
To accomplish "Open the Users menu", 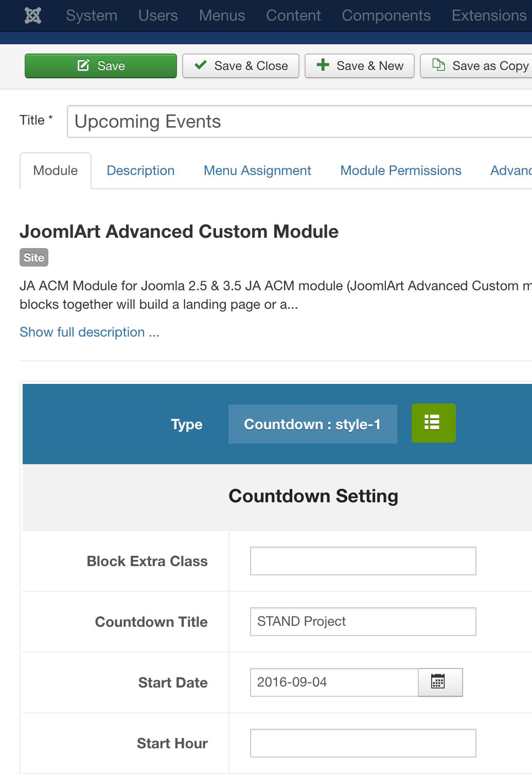I will (x=158, y=15).
